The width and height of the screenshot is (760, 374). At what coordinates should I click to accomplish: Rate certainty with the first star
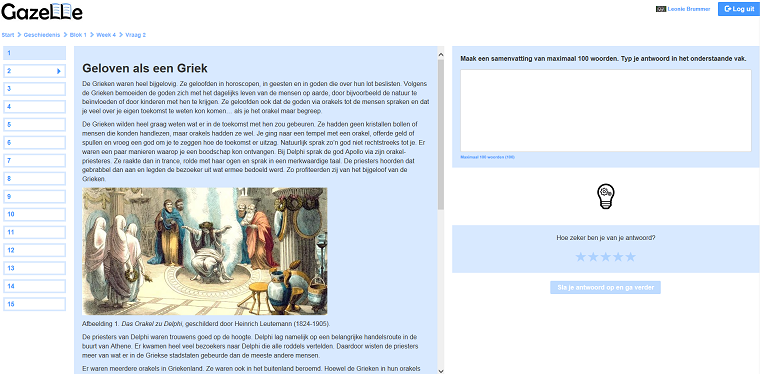[x=581, y=257]
